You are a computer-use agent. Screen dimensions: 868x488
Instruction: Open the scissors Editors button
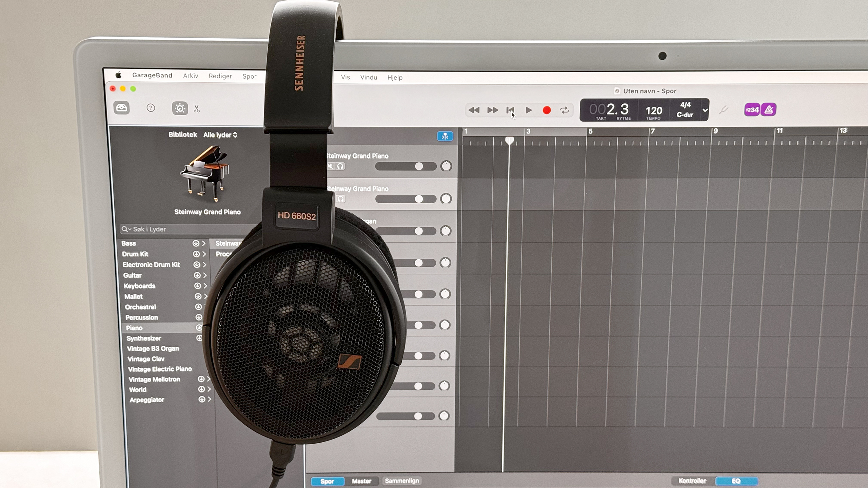(x=197, y=109)
